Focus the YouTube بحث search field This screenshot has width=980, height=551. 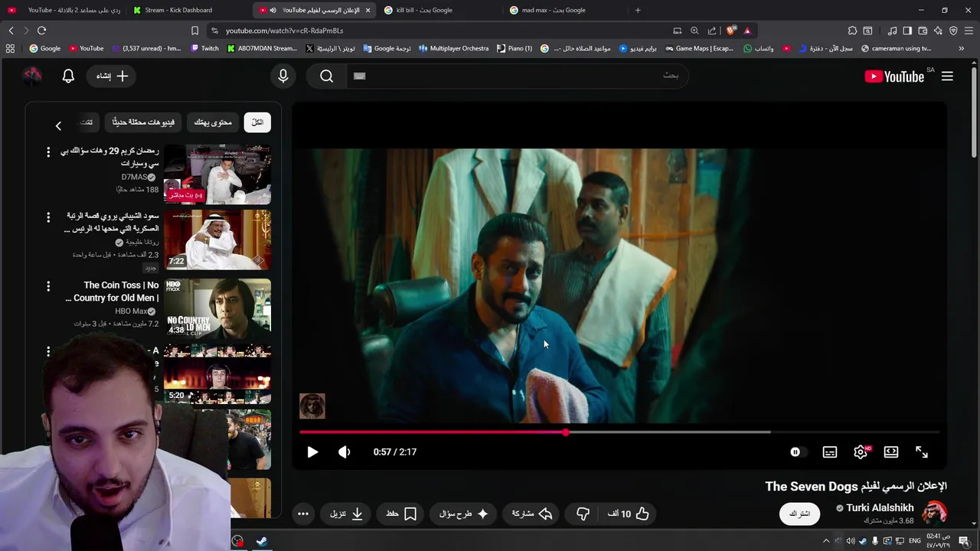pyautogui.click(x=518, y=76)
